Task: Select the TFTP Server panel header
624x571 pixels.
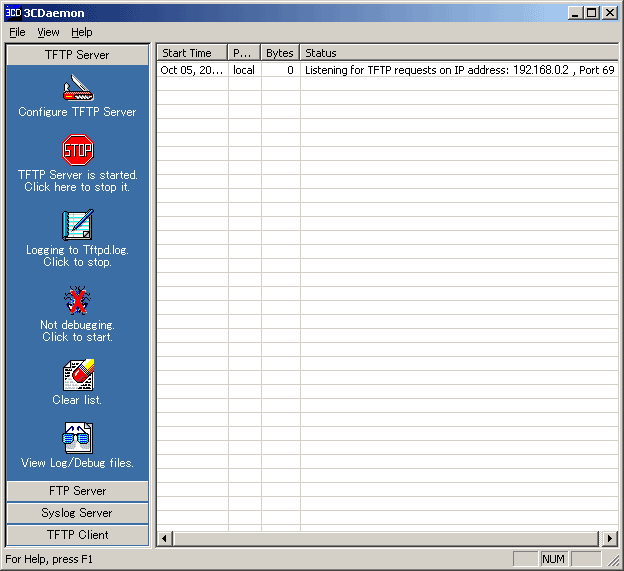Action: 78,55
